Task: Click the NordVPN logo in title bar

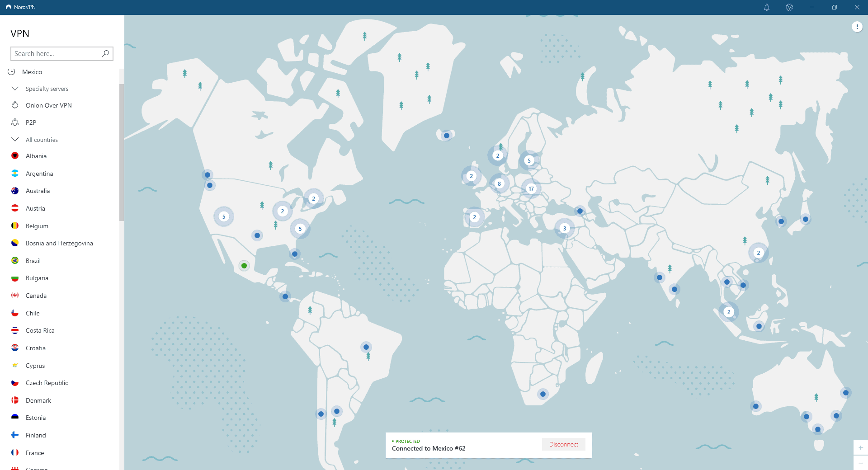Action: [x=9, y=7]
